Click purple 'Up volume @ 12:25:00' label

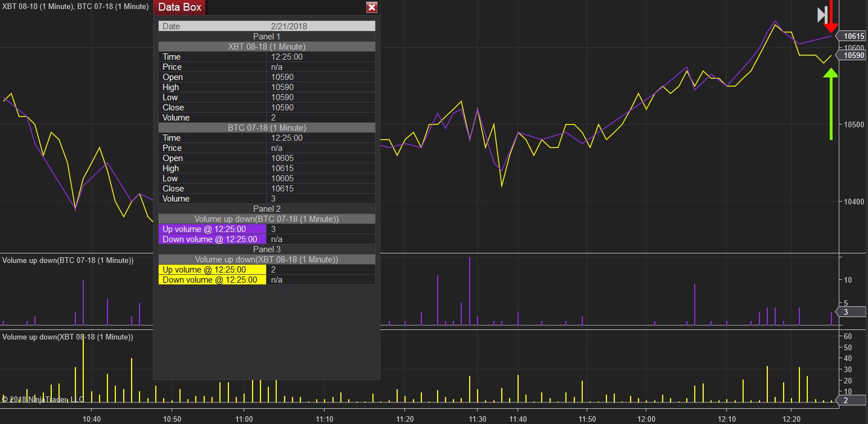(x=212, y=229)
